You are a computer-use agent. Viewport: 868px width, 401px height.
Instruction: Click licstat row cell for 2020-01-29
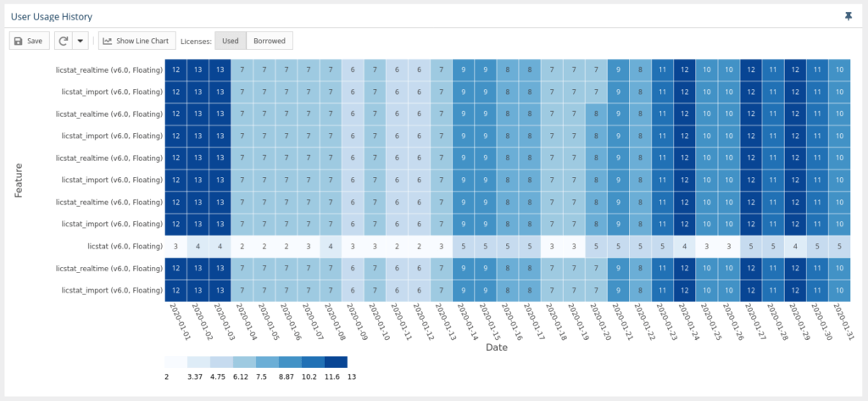point(795,247)
